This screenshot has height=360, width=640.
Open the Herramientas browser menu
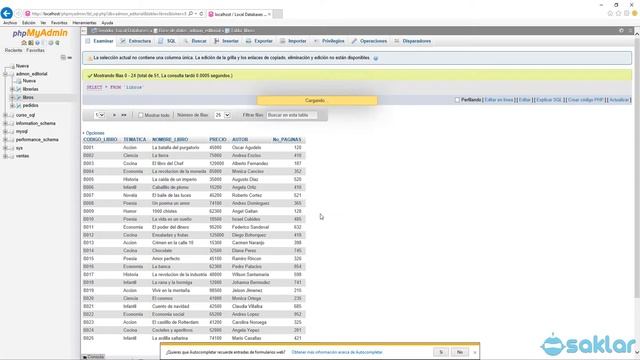tap(84, 23)
